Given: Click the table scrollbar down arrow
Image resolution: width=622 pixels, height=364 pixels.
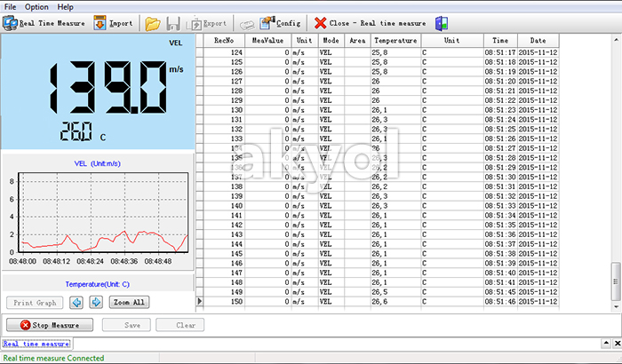Looking at the screenshot, I should pos(616,306).
